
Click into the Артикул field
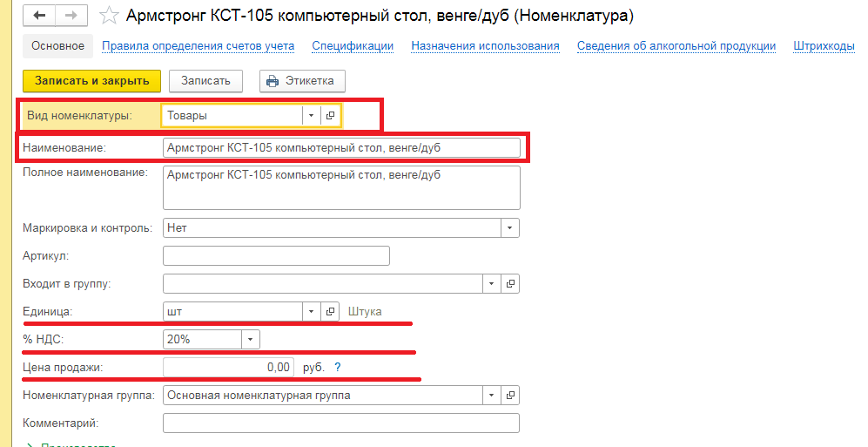point(276,256)
